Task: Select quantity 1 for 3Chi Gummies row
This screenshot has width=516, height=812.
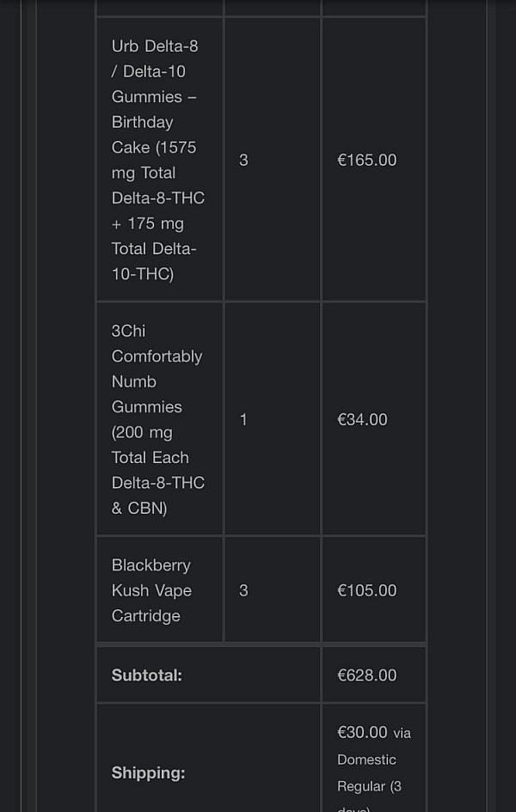Action: pyautogui.click(x=243, y=419)
